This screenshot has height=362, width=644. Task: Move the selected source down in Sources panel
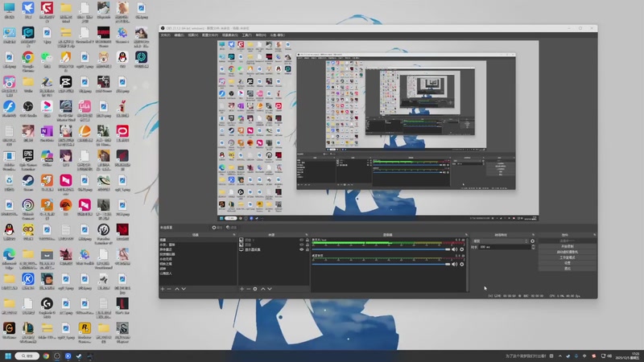click(270, 289)
